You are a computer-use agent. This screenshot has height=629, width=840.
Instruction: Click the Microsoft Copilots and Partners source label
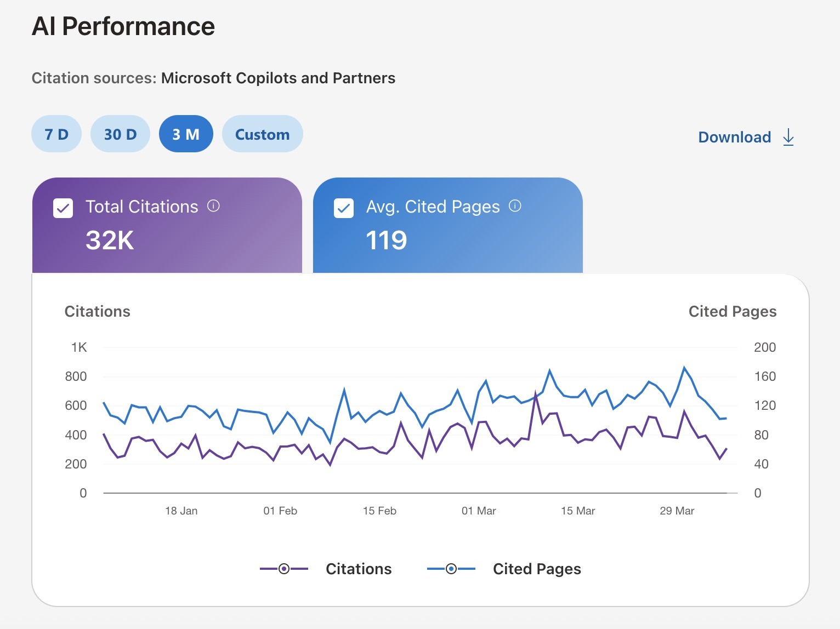click(x=277, y=78)
